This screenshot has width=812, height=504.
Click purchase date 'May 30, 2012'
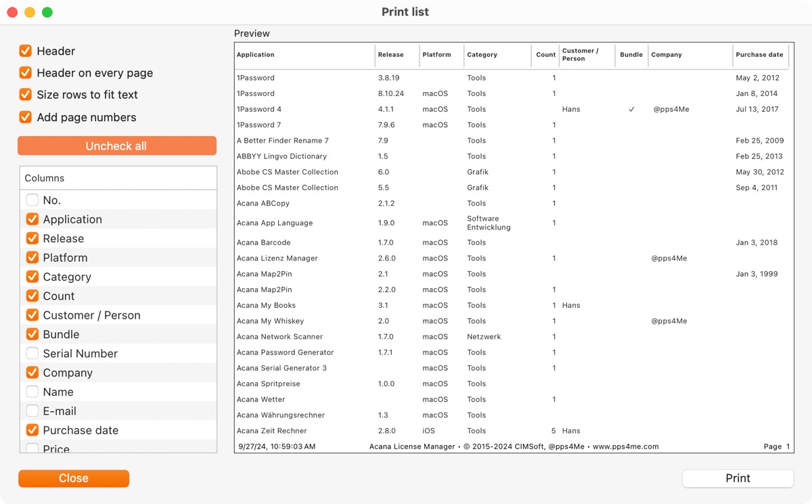(x=760, y=172)
